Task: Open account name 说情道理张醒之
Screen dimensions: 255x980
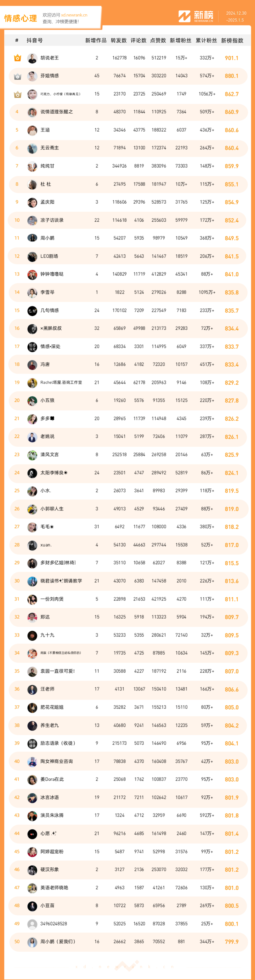Action: pyautogui.click(x=56, y=112)
